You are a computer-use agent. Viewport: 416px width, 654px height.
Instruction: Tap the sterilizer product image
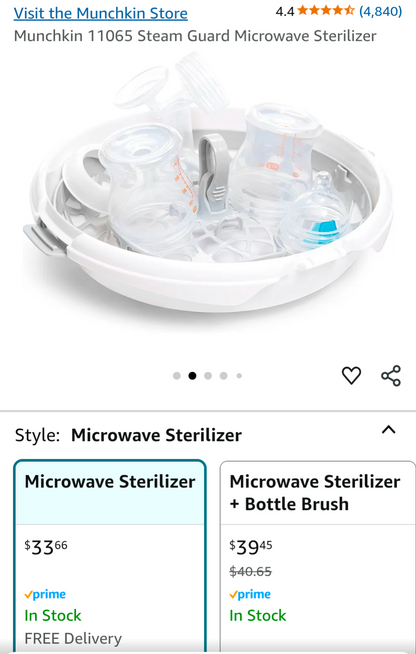tap(208, 184)
